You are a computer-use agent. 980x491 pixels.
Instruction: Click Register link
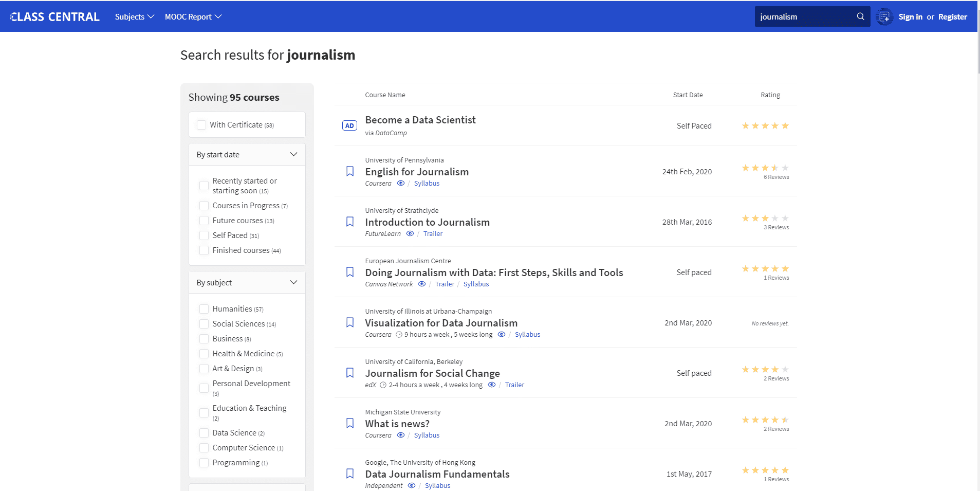click(952, 16)
